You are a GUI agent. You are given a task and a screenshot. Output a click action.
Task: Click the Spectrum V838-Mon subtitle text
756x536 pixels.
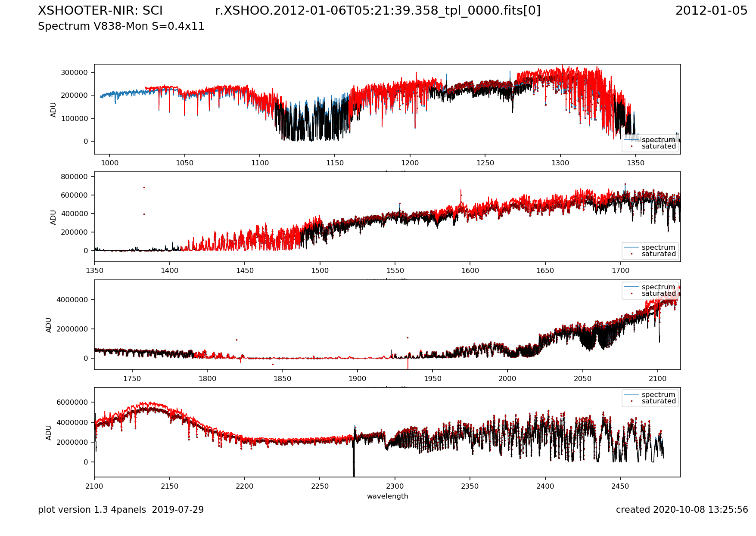click(121, 26)
